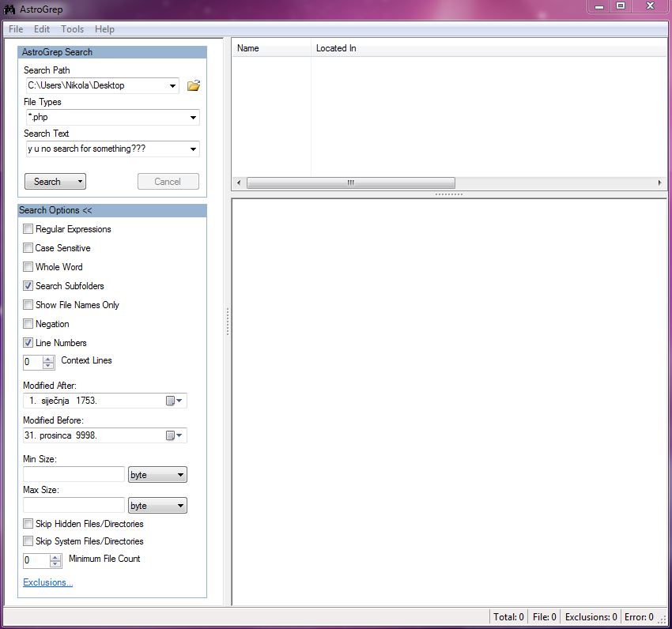Screen dimensions: 672x629
Task: Decrease Context Lines value
Action: tap(48, 366)
